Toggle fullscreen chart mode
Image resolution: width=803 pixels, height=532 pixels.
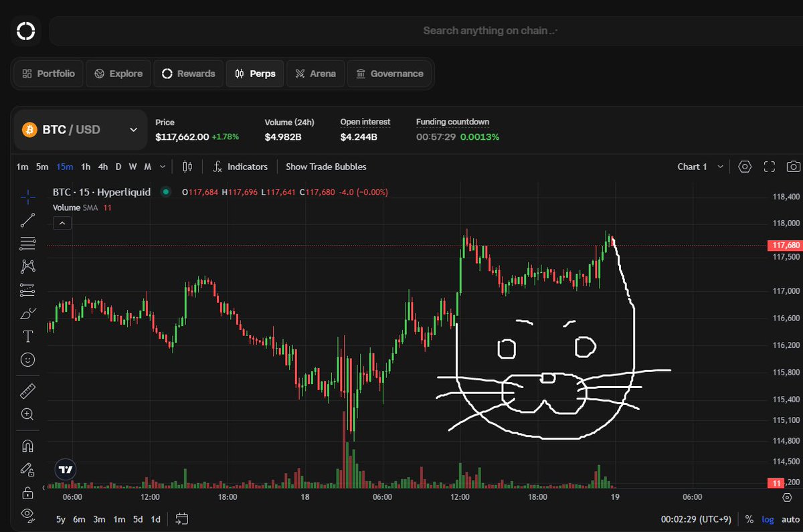point(769,167)
